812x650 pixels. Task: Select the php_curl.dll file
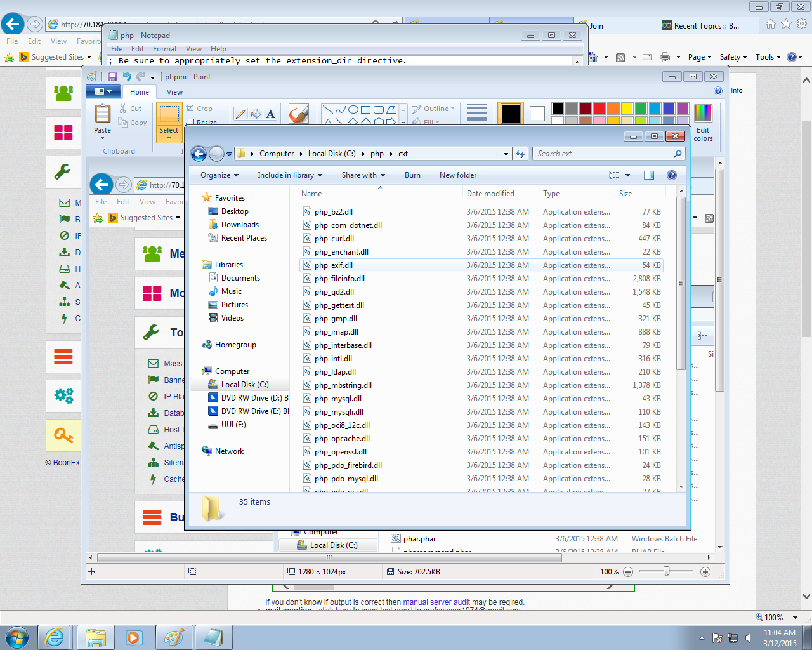tap(334, 239)
